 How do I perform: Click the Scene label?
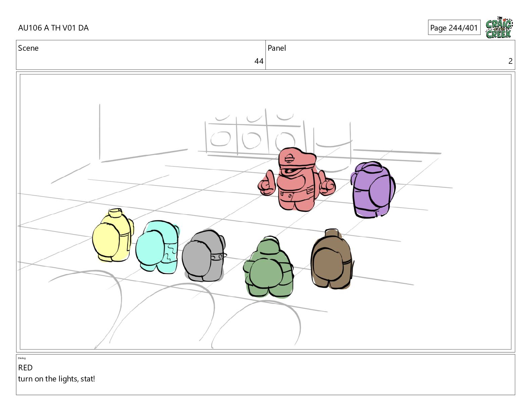[x=28, y=48]
